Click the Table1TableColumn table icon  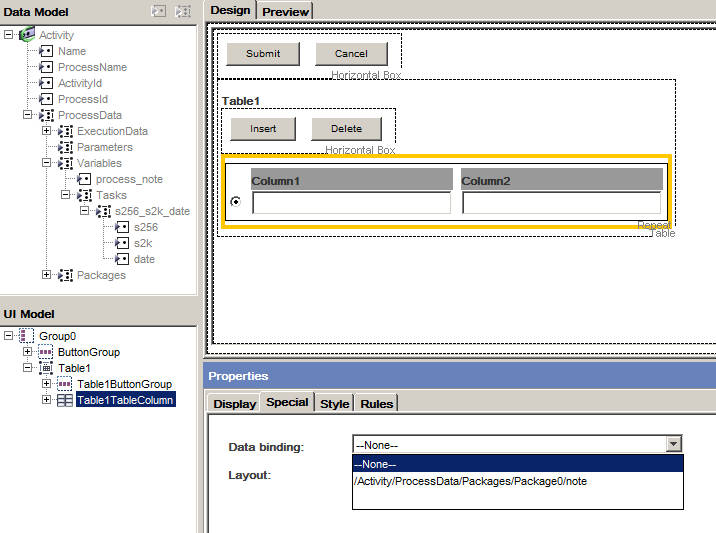tap(65, 400)
